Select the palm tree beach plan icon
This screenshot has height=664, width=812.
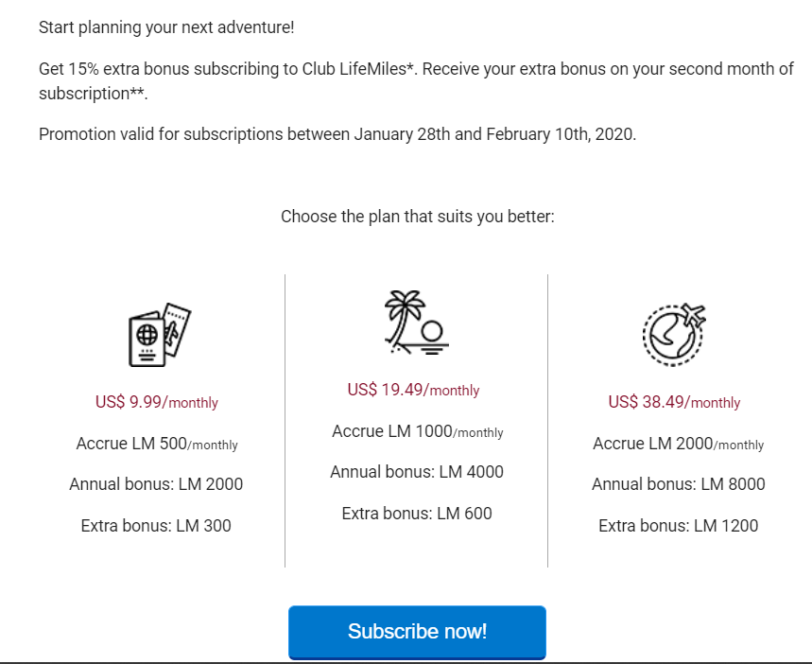[416, 322]
